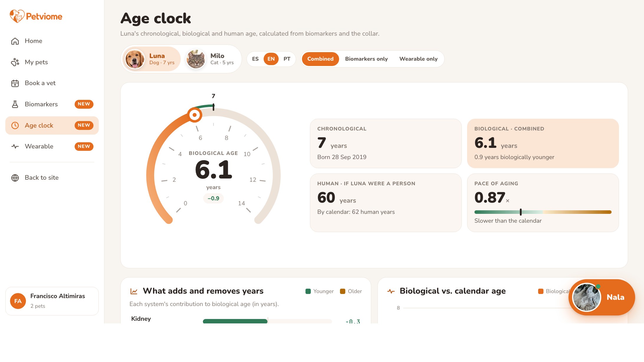Image resolution: width=644 pixels, height=362 pixels.
Task: Open the Wearable section
Action: click(x=52, y=146)
